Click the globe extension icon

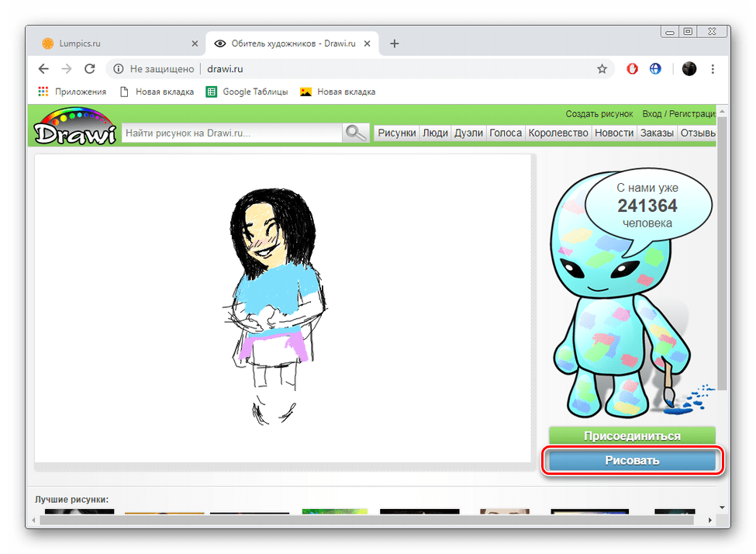[655, 69]
